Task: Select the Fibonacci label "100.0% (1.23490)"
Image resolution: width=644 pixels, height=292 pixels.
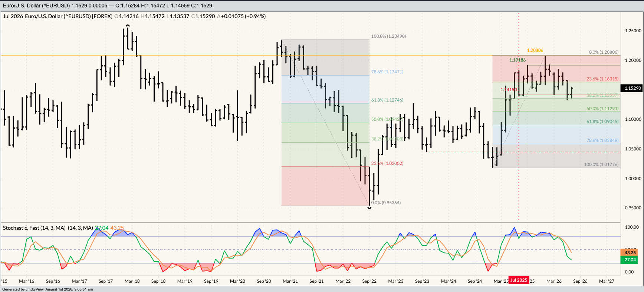Action: (389, 36)
